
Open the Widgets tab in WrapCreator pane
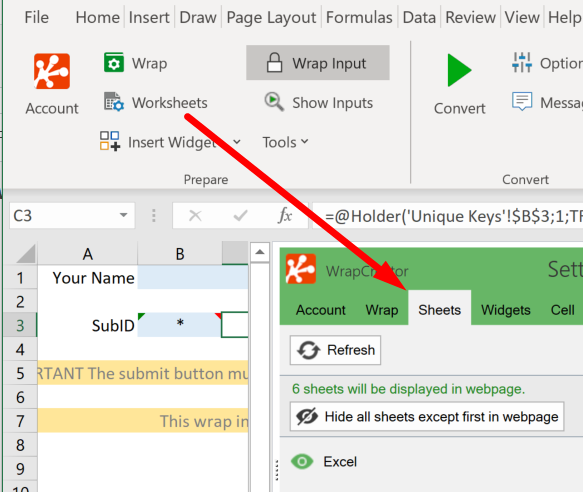tap(506, 309)
